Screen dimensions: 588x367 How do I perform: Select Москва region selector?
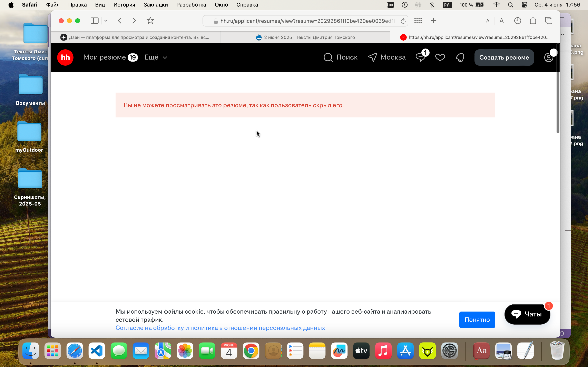click(386, 57)
